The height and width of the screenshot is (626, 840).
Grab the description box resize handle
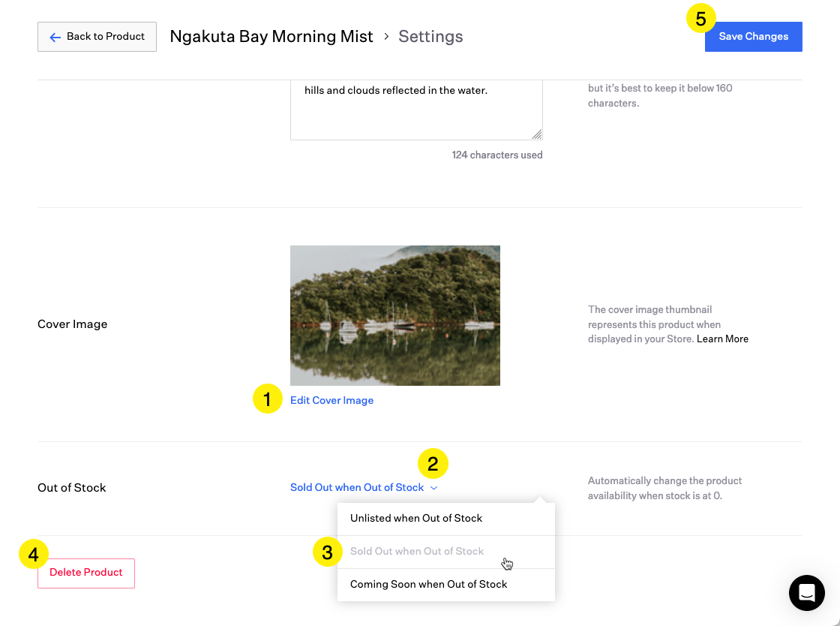coord(537,134)
